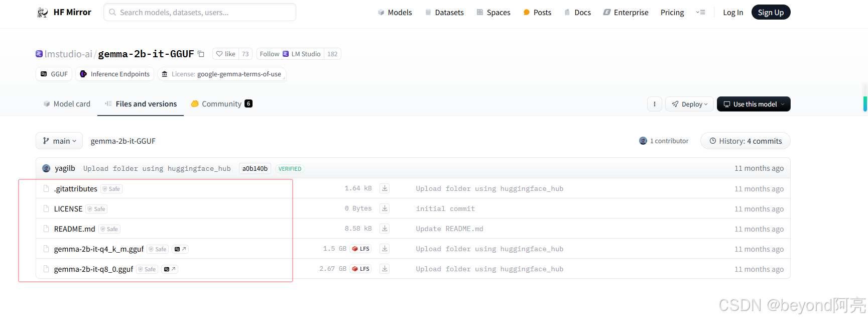Image resolution: width=868 pixels, height=320 pixels.
Task: Open the lmstudio-ai organization link
Action: coord(68,54)
